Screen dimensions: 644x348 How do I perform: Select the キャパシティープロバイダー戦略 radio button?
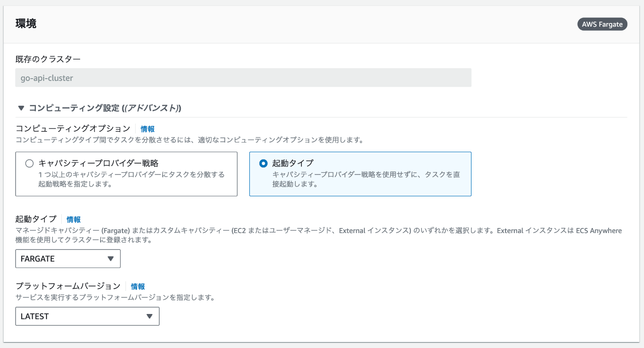point(29,163)
